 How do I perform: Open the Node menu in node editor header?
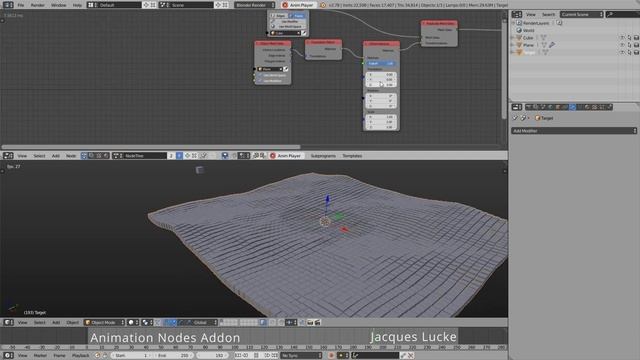pos(71,156)
